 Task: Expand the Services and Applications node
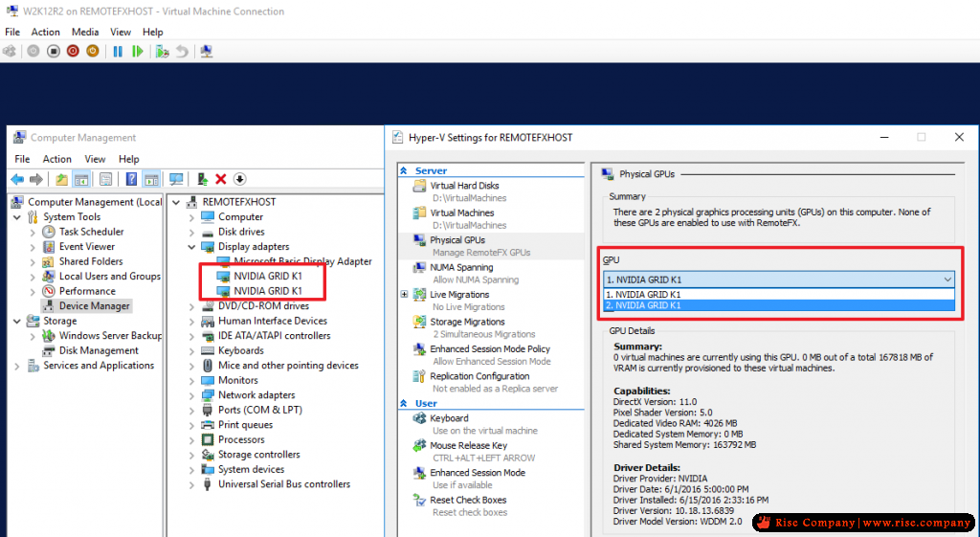pyautogui.click(x=17, y=366)
